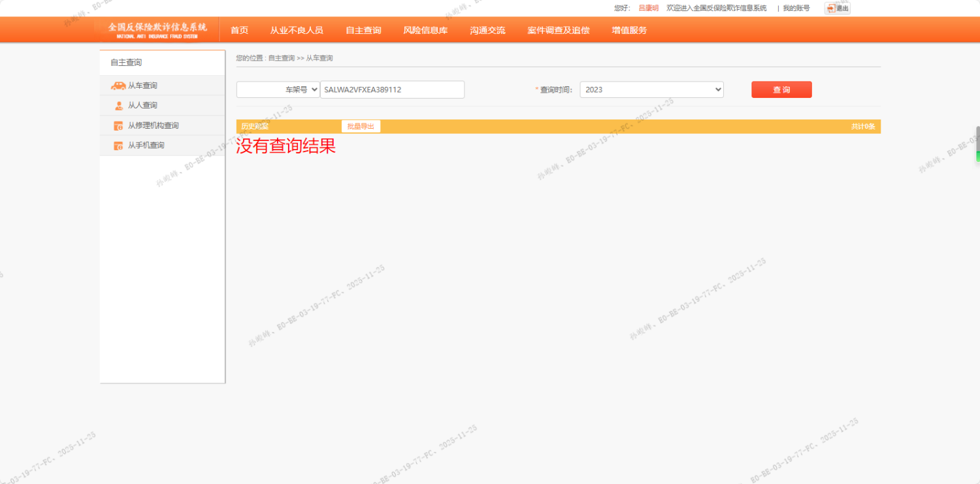The image size is (980, 484).
Task: Click the icon beside 从手机查询
Action: tap(118, 146)
